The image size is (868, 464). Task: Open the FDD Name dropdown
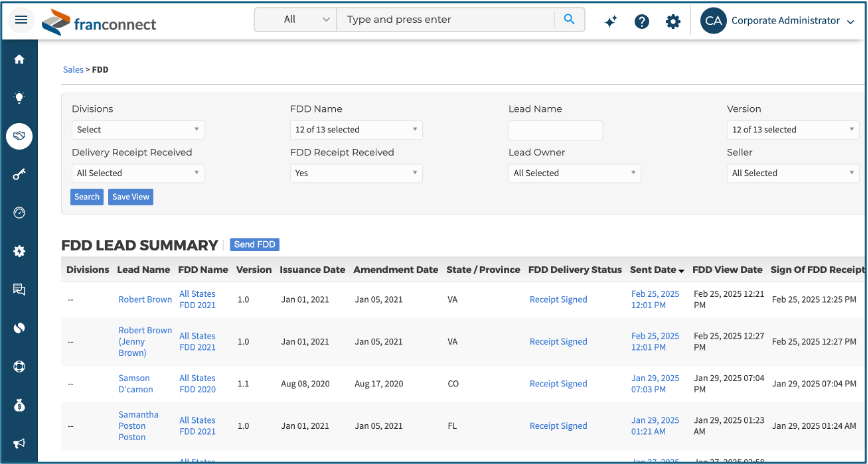pyautogui.click(x=356, y=130)
